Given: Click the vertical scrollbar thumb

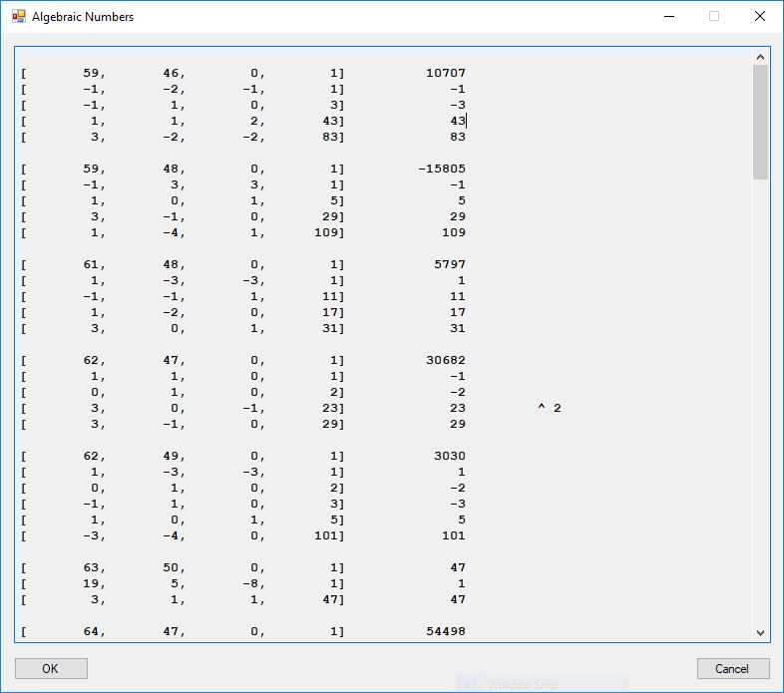Looking at the screenshot, I should [761, 122].
